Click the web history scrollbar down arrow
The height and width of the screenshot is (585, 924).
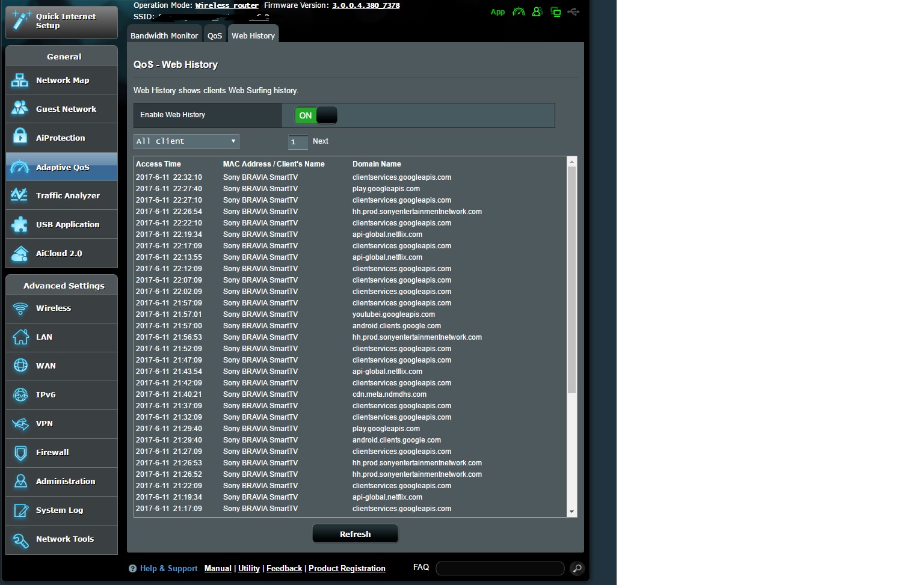571,512
